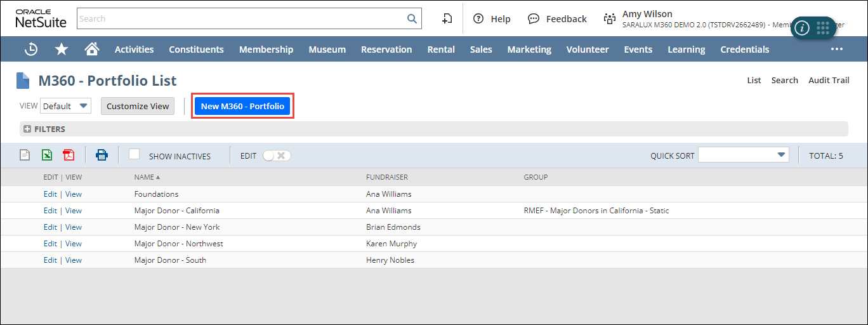
Task: Go to the Home icon
Action: click(x=92, y=49)
